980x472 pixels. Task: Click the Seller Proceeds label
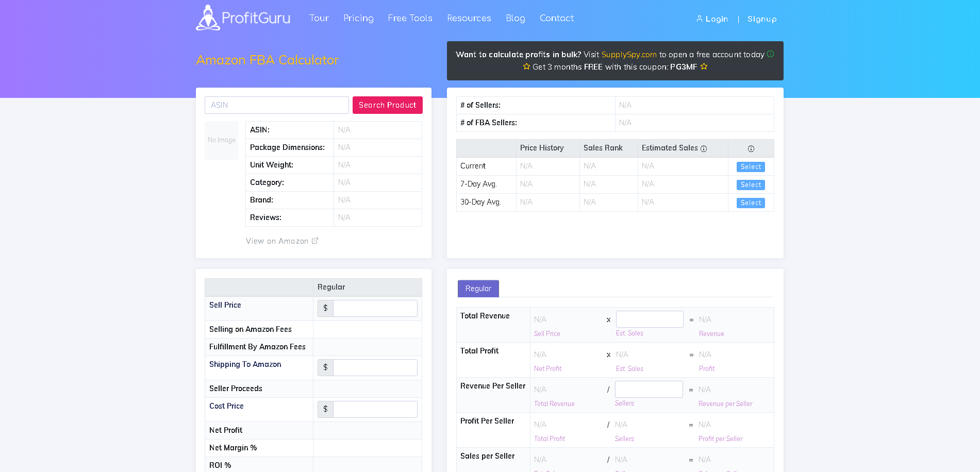point(236,389)
